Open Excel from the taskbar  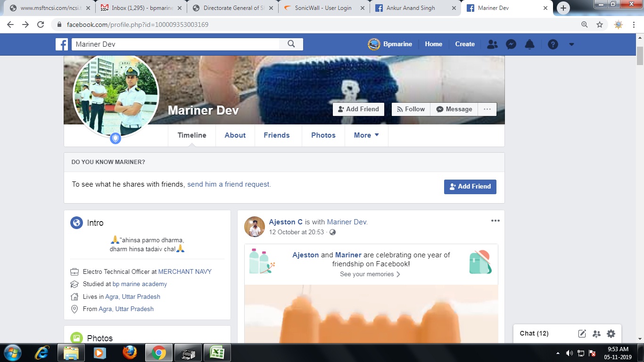pyautogui.click(x=217, y=353)
